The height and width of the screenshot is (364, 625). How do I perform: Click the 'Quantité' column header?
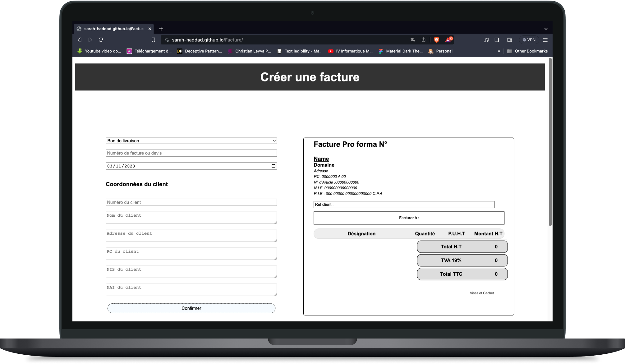click(x=425, y=234)
